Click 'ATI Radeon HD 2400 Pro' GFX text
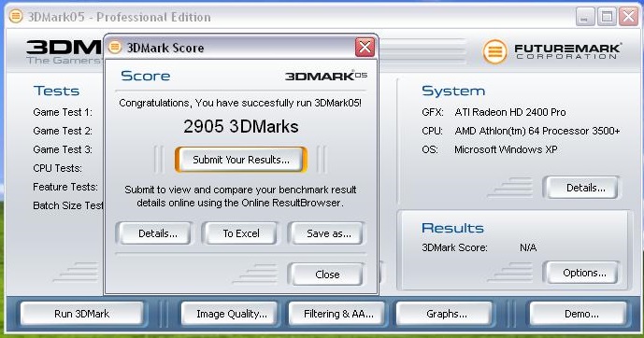 tap(510, 112)
